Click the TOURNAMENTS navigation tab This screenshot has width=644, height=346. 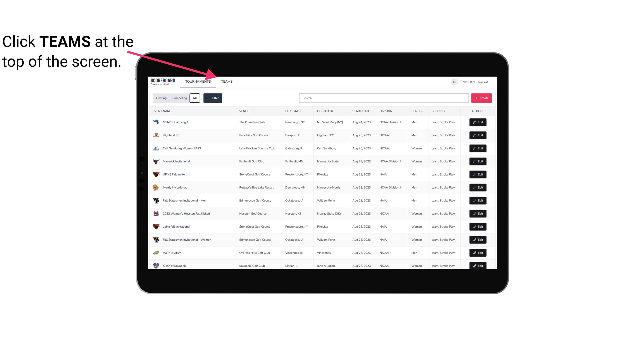(198, 81)
